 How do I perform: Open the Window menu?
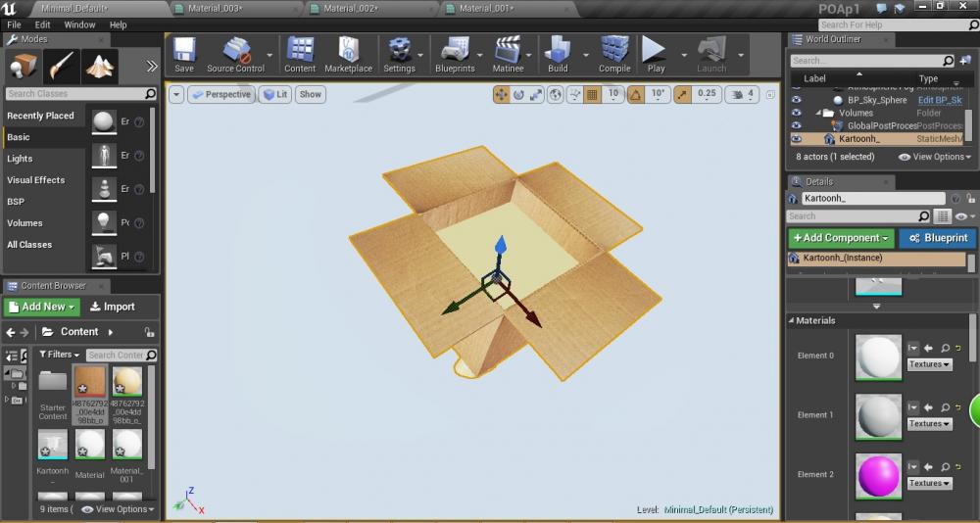pos(79,24)
